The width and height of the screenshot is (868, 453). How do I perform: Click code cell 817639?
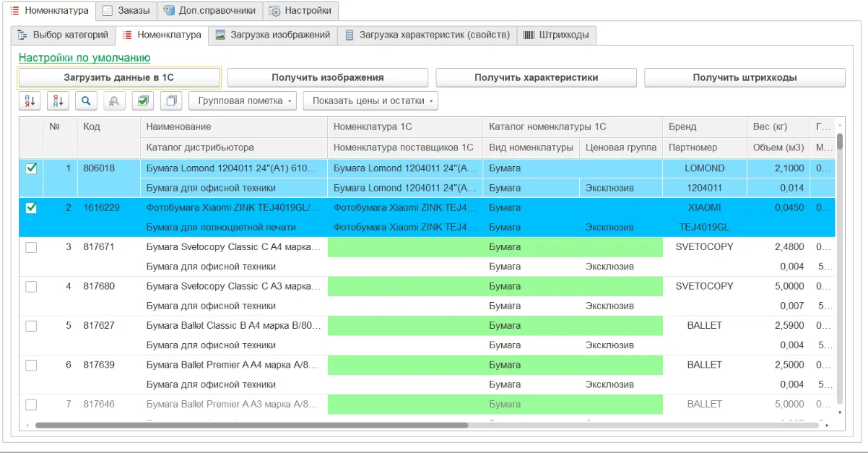click(x=109, y=365)
